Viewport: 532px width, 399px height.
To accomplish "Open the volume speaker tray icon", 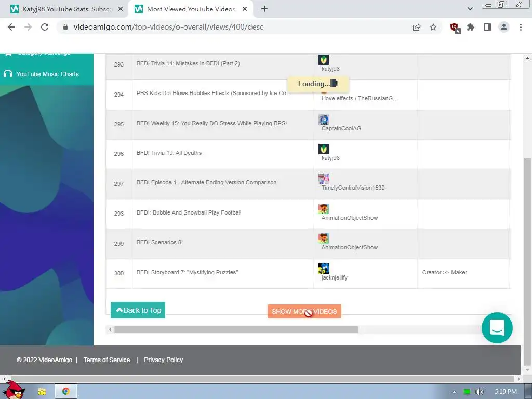I will (x=479, y=392).
